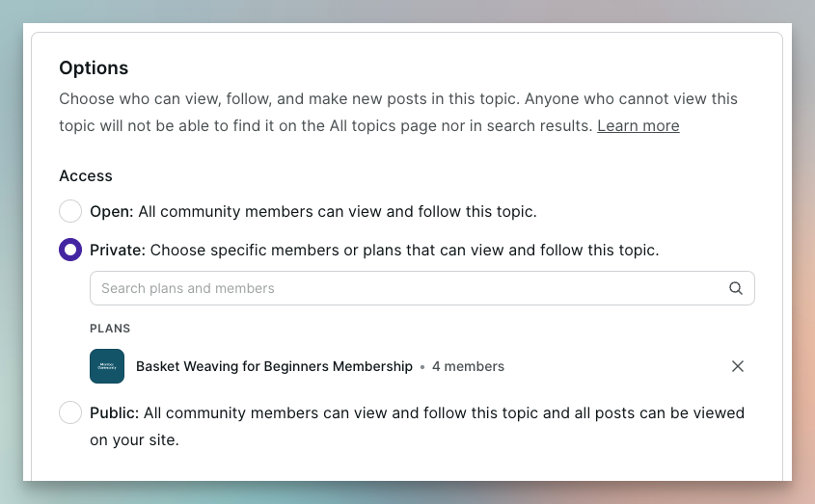Click the Public option's "on your site" text
The width and height of the screenshot is (815, 504).
coord(134,439)
